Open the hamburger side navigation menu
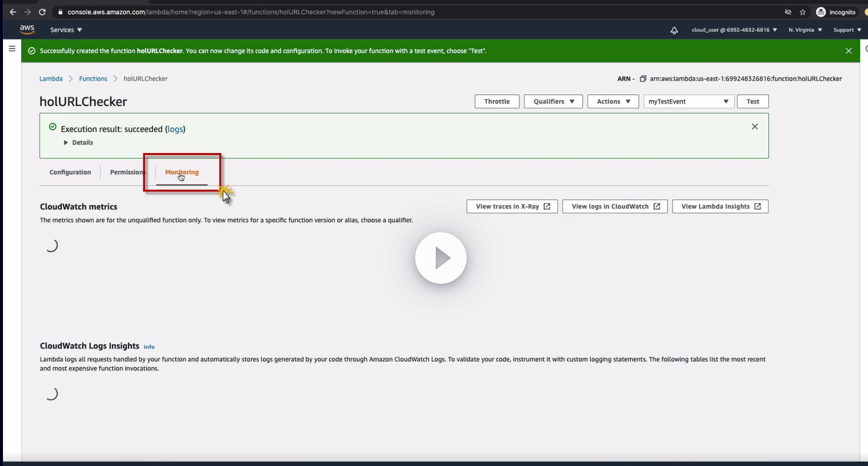This screenshot has height=466, width=868. [12, 49]
